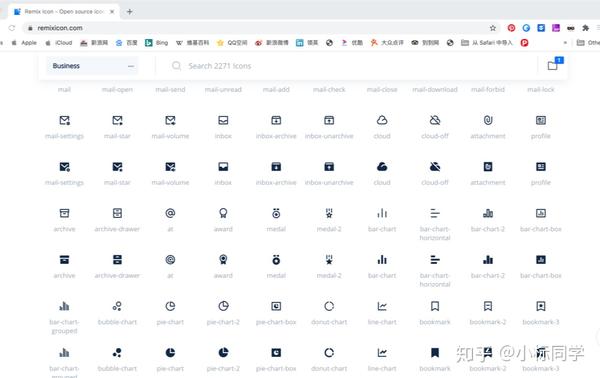
Task: Select the filled bookmark icon
Action: (x=435, y=353)
